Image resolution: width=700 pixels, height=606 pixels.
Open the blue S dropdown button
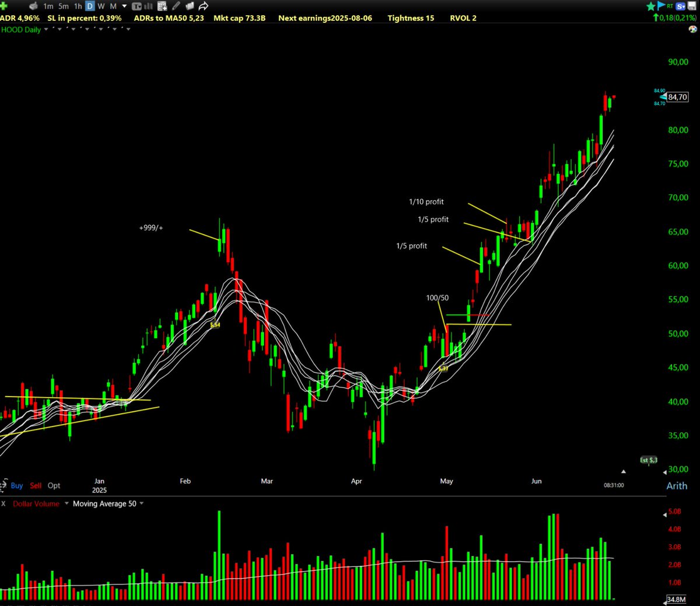tap(680, 6)
